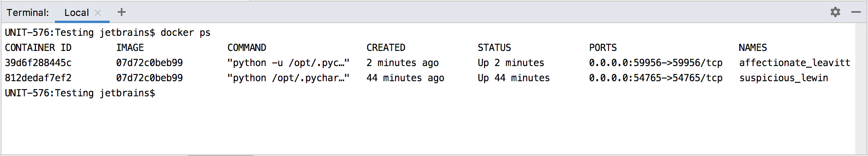Click container ID 39d6f288445c

click(x=38, y=63)
